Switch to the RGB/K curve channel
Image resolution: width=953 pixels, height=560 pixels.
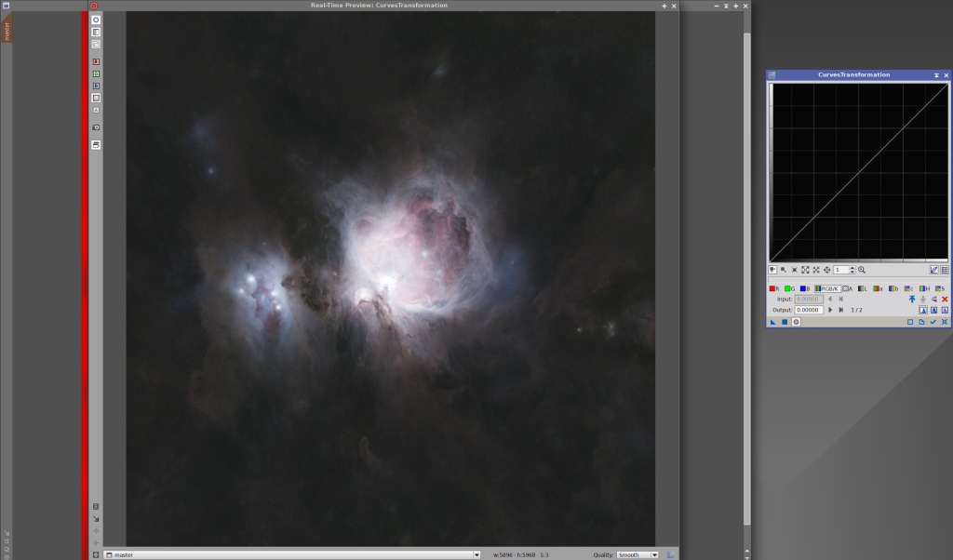[x=827, y=288]
